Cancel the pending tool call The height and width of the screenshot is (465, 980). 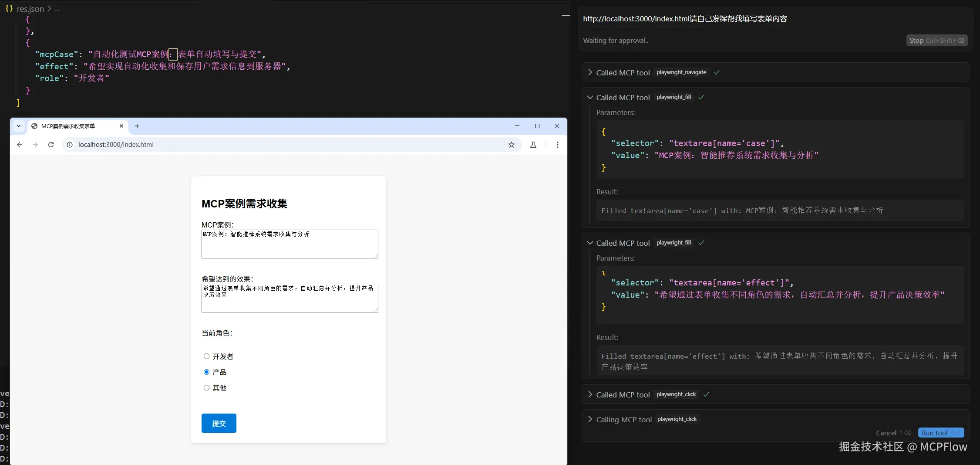tap(893, 433)
